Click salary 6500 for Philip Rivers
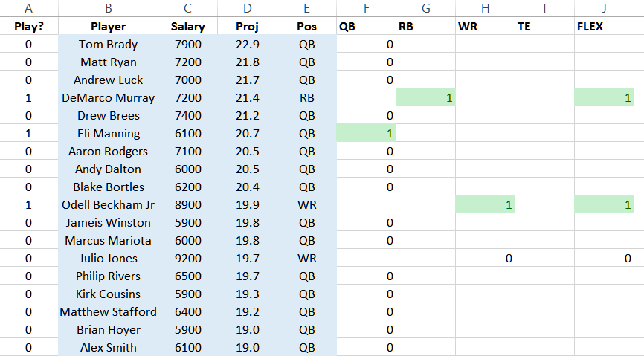The image size is (644, 356). click(187, 276)
